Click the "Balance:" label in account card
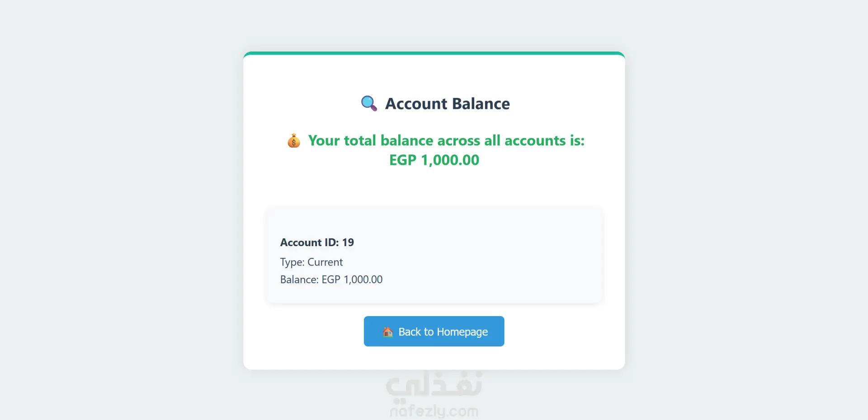Screen dimensions: 868x420 tap(299, 280)
